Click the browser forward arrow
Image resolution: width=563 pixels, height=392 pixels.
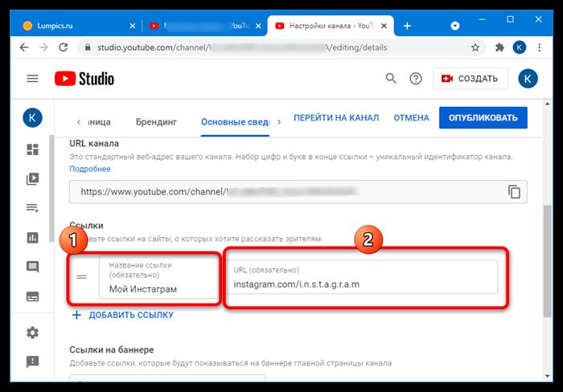point(43,47)
